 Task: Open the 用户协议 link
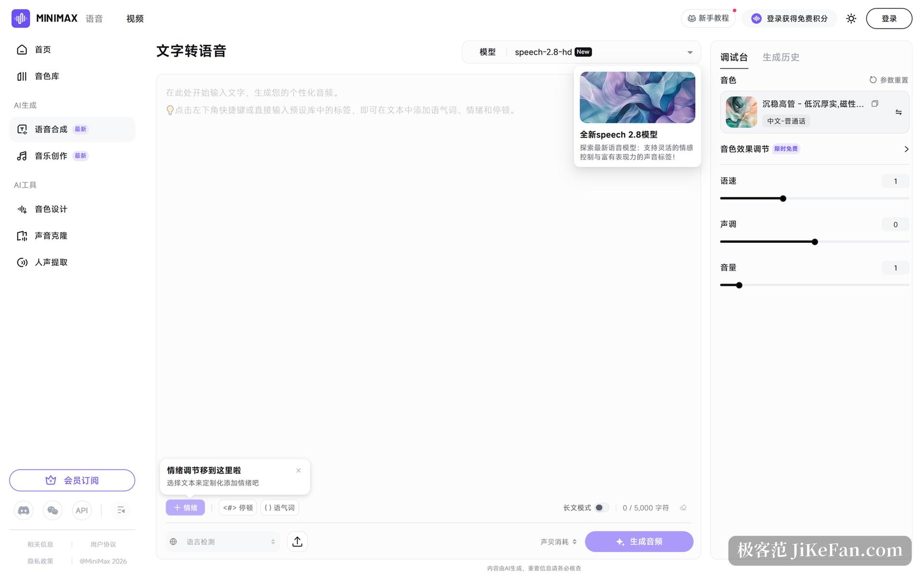point(103,544)
